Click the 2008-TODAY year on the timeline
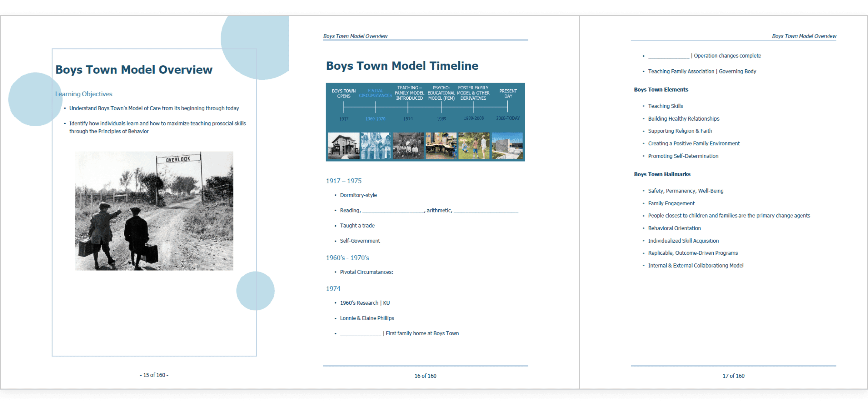Image resolution: width=868 pixels, height=405 pixels. coord(508,118)
